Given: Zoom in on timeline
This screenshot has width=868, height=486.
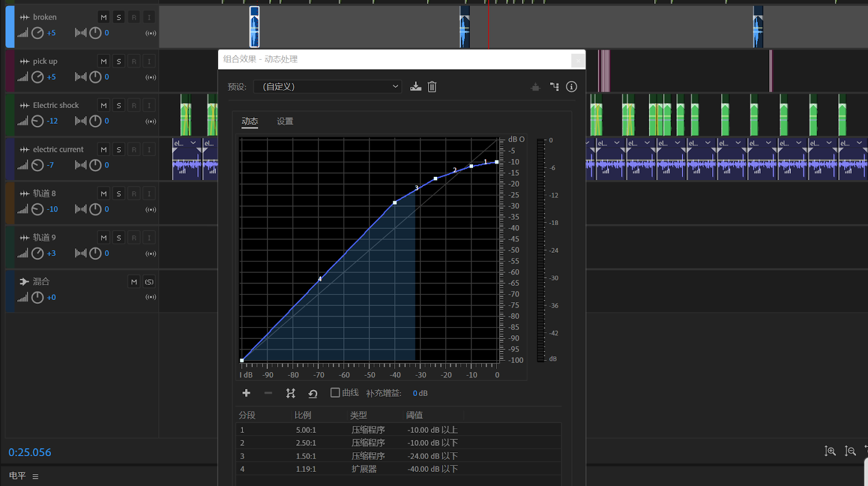Looking at the screenshot, I should tap(830, 451).
